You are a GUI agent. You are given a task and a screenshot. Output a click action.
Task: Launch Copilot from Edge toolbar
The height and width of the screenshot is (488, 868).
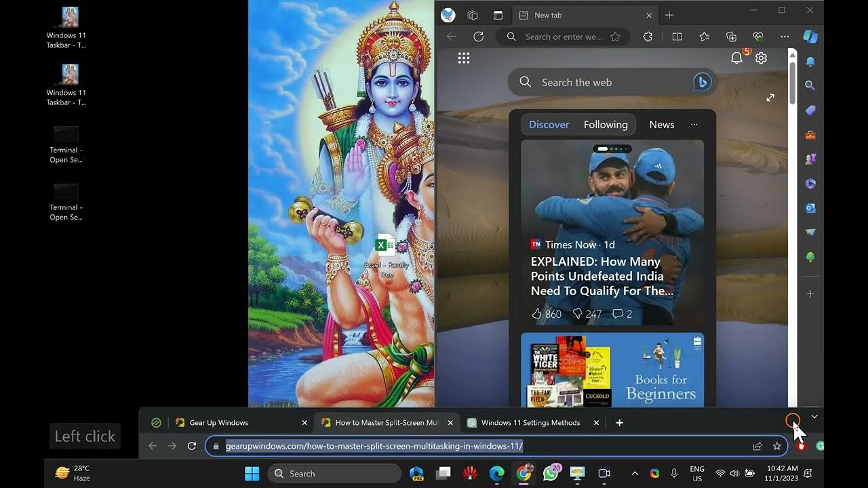pyautogui.click(x=810, y=37)
